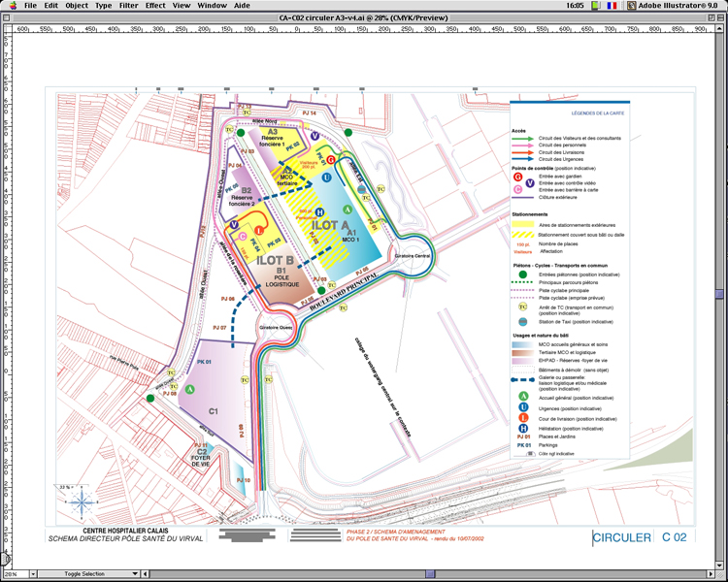Viewport: 728px width, 582px height.
Task: Open the Filter menu
Action: [x=128, y=6]
